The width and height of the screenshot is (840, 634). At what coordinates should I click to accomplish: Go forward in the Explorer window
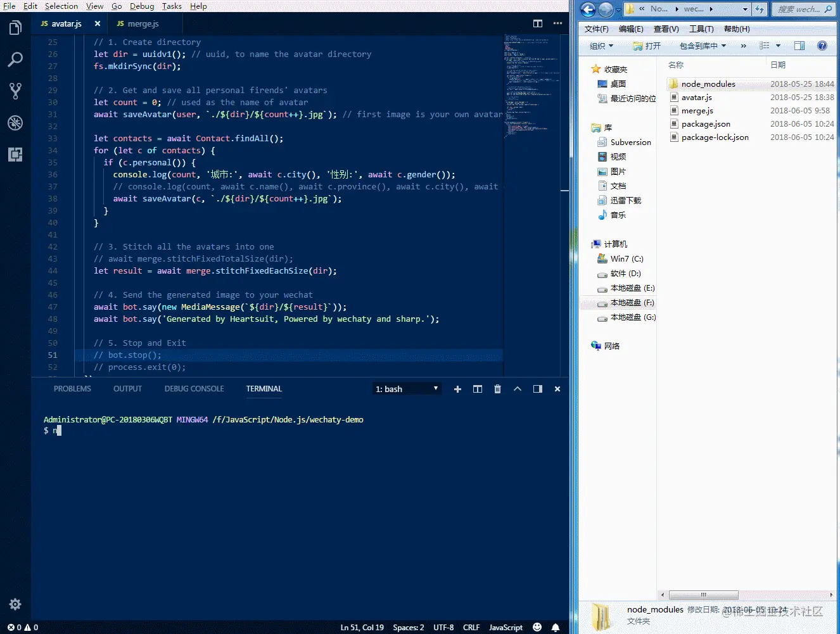606,10
